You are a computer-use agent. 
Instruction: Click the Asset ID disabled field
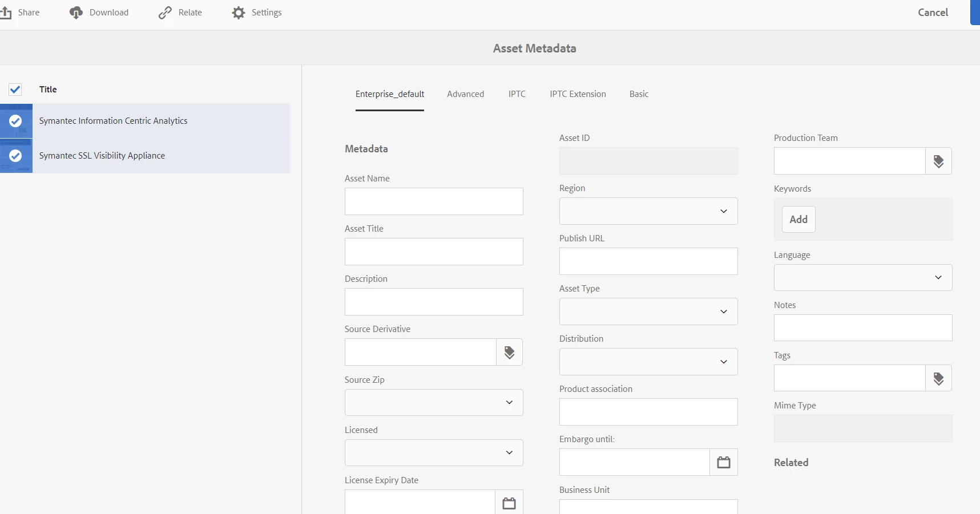(648, 161)
